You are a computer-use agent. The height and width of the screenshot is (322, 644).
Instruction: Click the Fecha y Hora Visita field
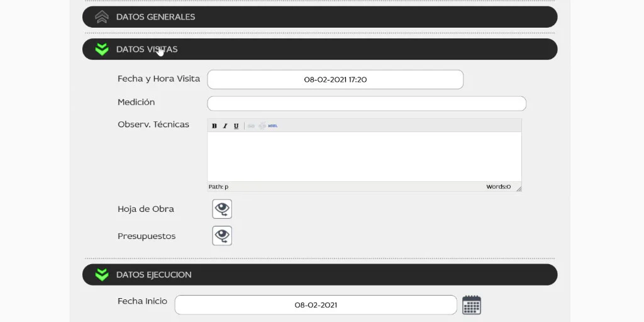coord(335,79)
